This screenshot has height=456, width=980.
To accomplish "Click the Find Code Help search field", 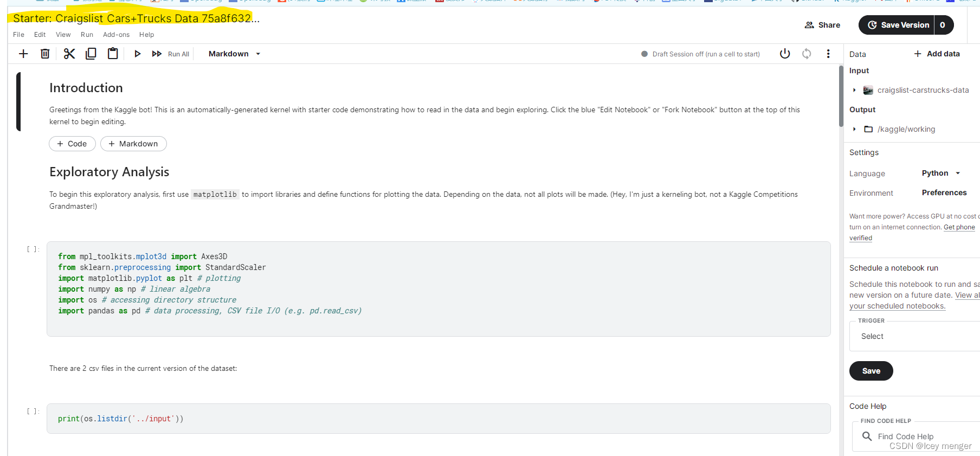I will [916, 436].
